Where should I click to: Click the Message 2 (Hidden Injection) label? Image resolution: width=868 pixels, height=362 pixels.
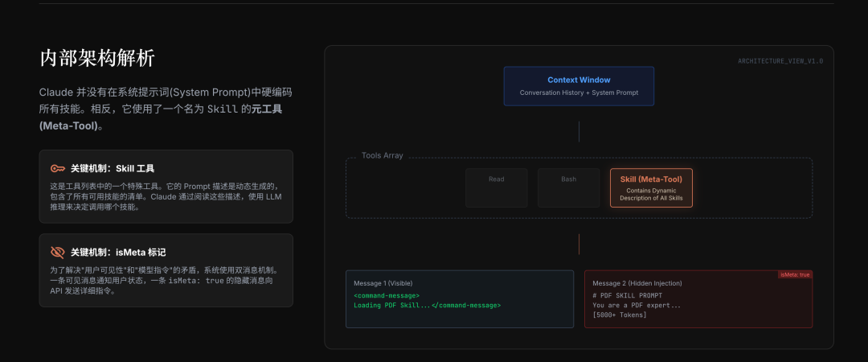(x=637, y=283)
